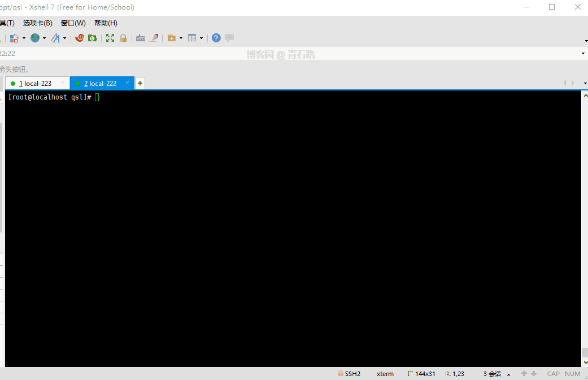Click the layout panes icon
Image resolution: width=588 pixels, height=380 pixels.
[x=192, y=38]
